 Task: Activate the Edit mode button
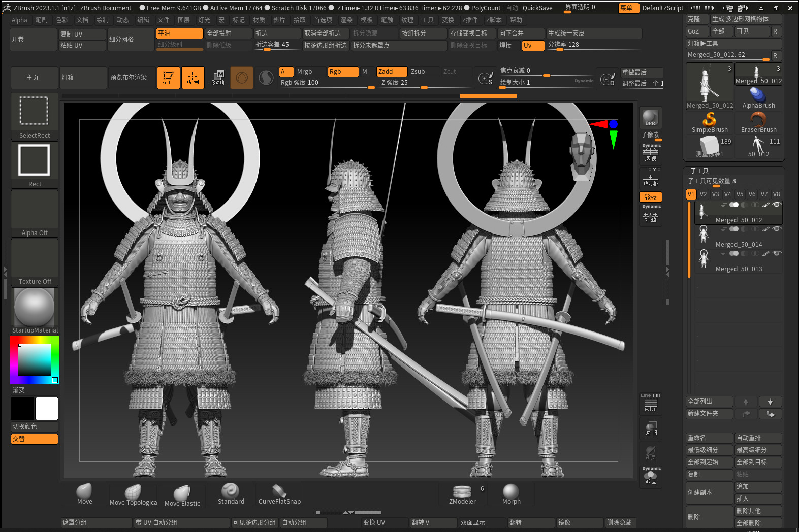(168, 78)
